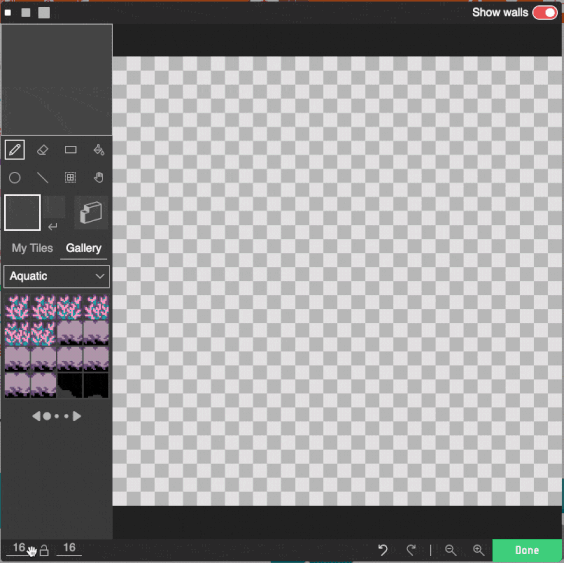
Task: Click the width field showing 16
Action: [x=19, y=548]
